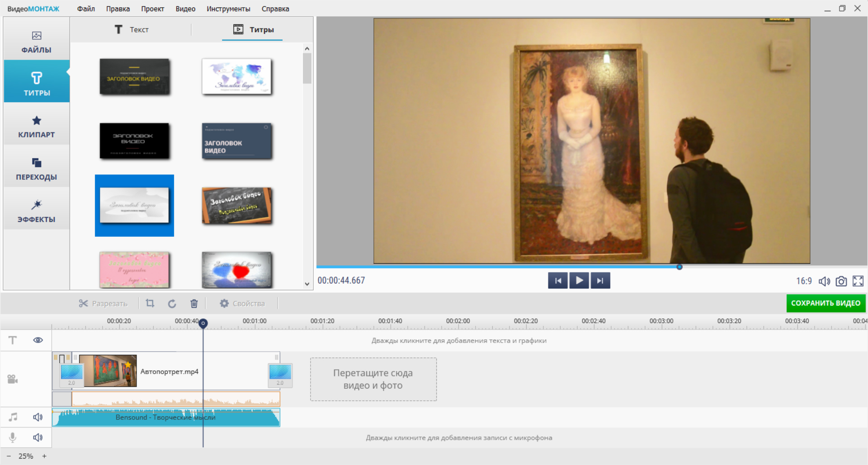Viewport: 868px width, 465px height.
Task: Change the 16:9 aspect ratio
Action: [x=804, y=281]
